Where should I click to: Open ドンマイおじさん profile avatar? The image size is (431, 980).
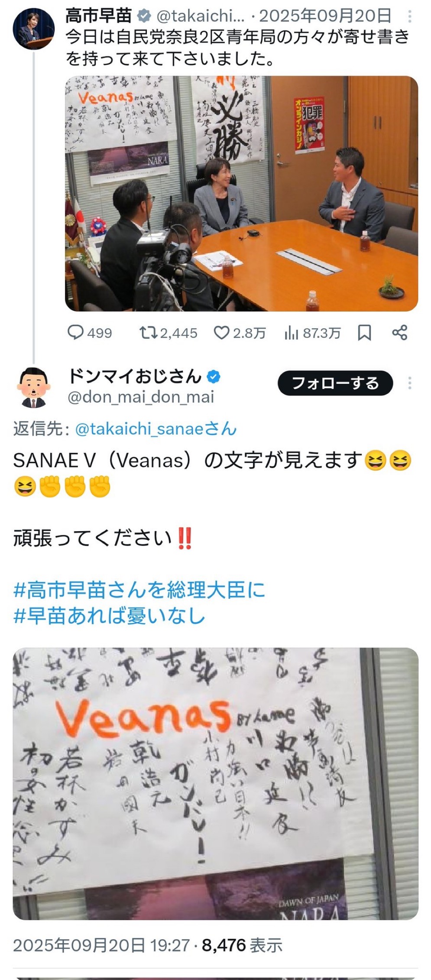[x=34, y=387]
